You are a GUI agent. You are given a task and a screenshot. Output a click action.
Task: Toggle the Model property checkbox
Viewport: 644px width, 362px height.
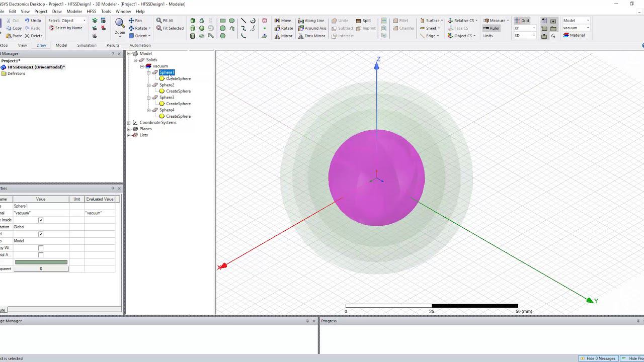(x=41, y=234)
